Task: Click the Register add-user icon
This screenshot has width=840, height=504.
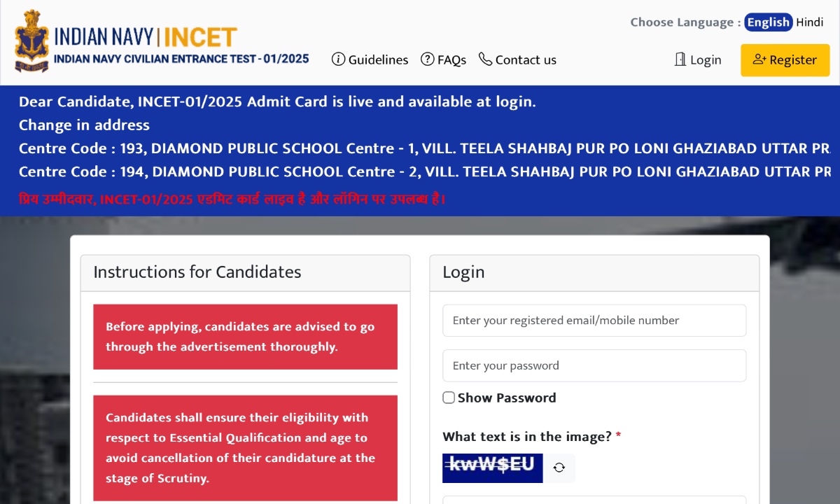Action: click(759, 59)
